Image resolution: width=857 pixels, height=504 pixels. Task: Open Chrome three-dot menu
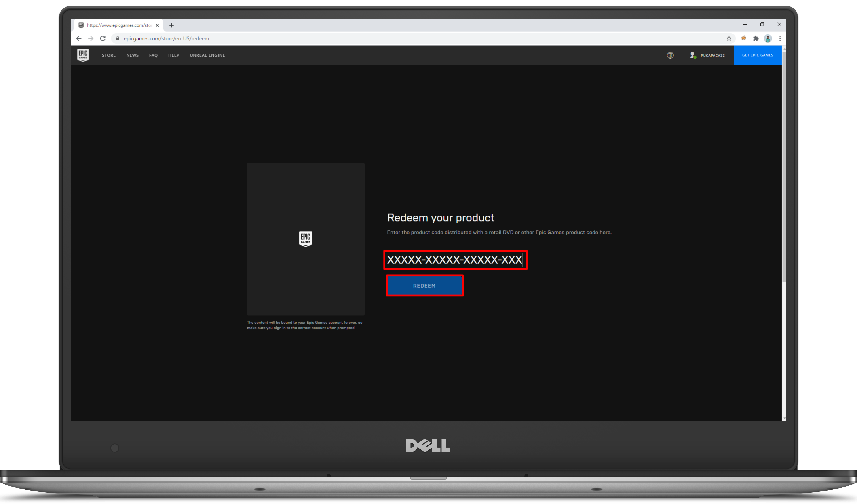(x=780, y=38)
